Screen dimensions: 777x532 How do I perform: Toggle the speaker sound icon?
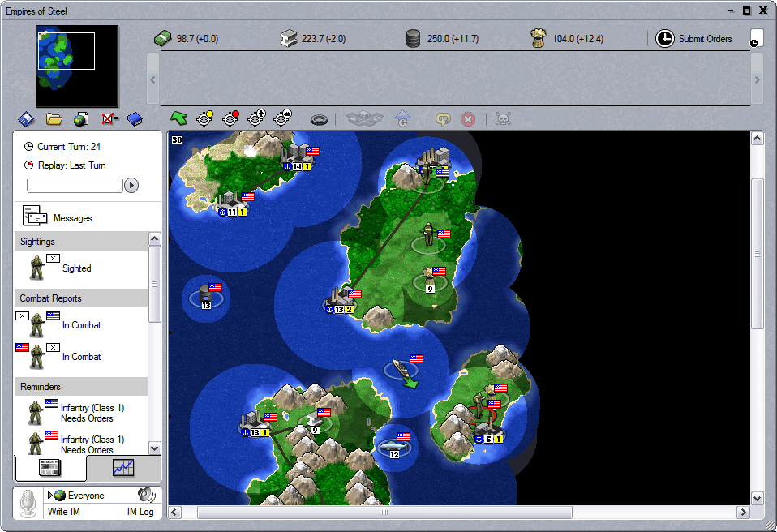pos(146,495)
